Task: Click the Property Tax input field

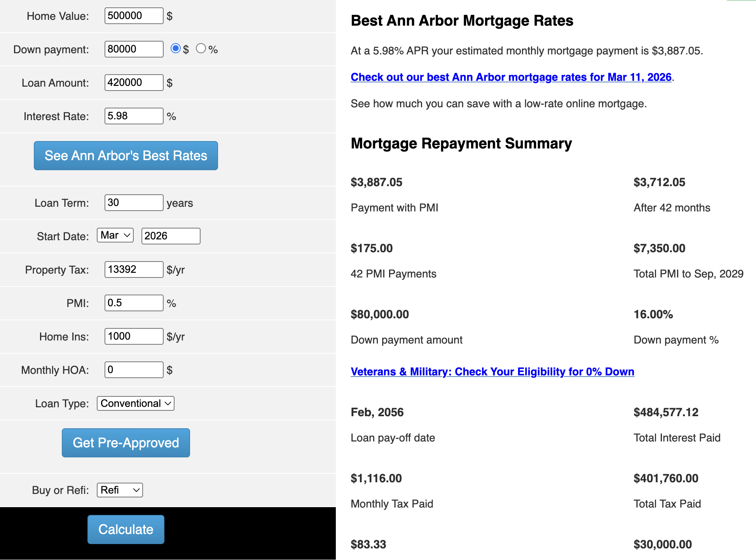Action: tap(134, 270)
